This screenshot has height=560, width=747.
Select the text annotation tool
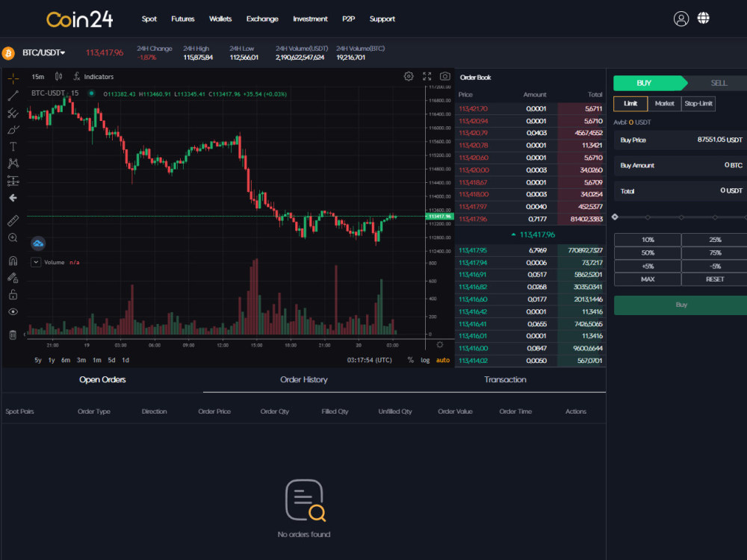13,146
